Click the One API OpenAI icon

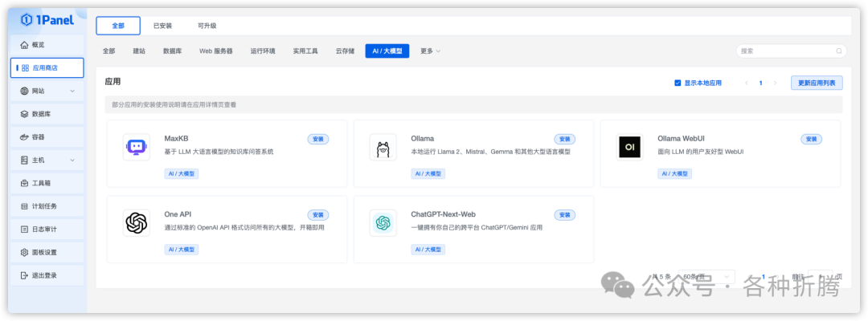coord(136,222)
